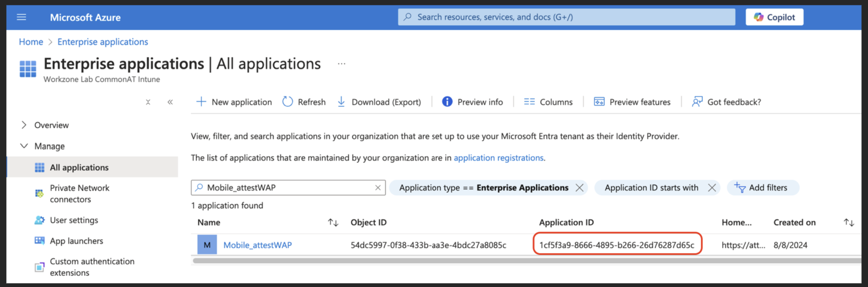Click Download (Export) icon
Image resolution: width=868 pixels, height=287 pixels.
pyautogui.click(x=341, y=102)
